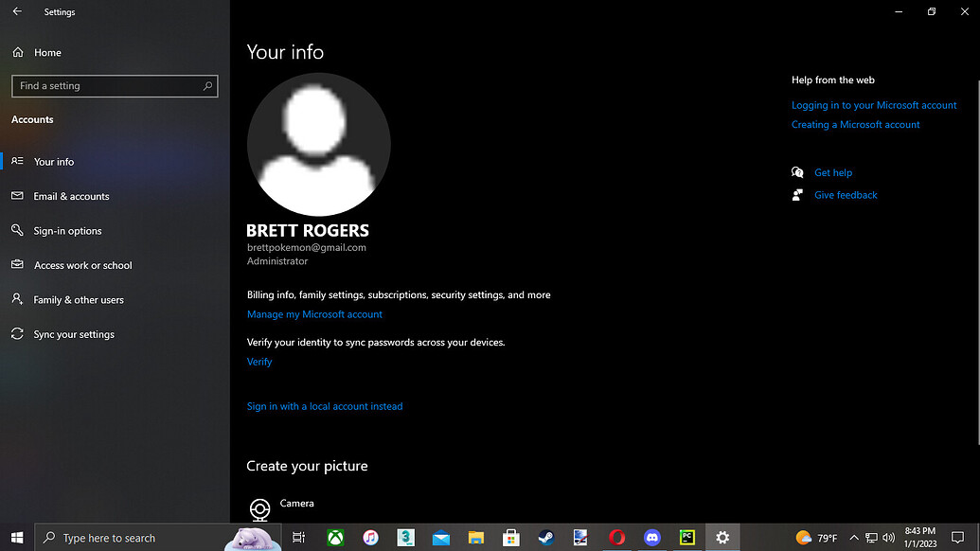Click the Verify identity link
Viewport: 980px width, 551px height.
point(259,362)
